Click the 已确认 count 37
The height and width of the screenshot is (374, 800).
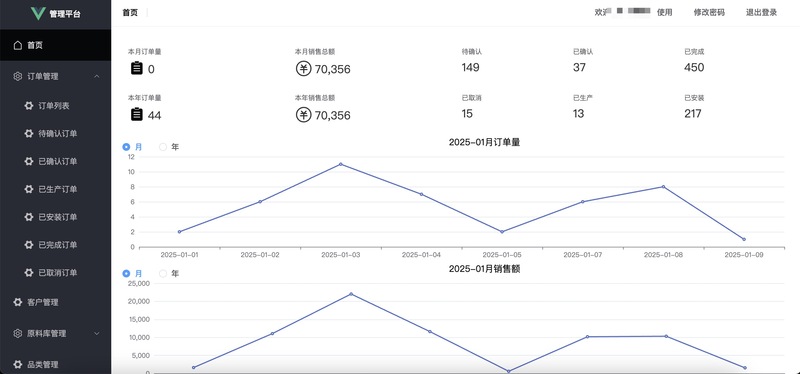click(x=579, y=67)
